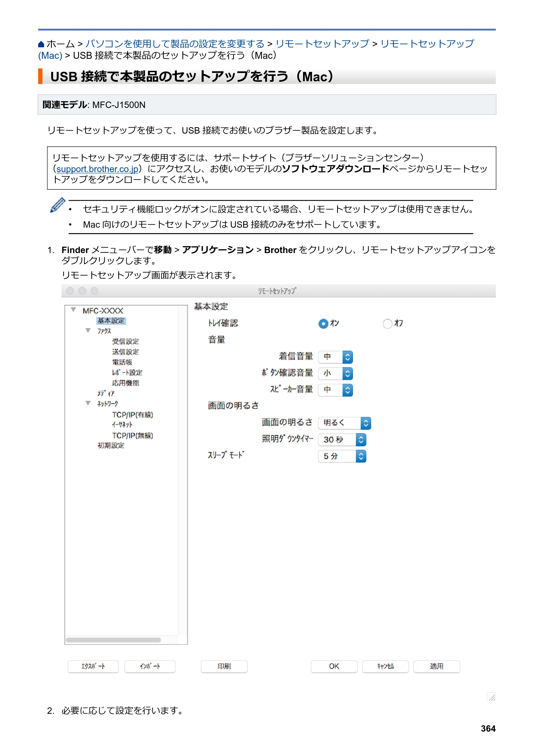
Task: Open the パソコンを使用して製品の設定を変更する breadcrumb link
Action: point(175,44)
